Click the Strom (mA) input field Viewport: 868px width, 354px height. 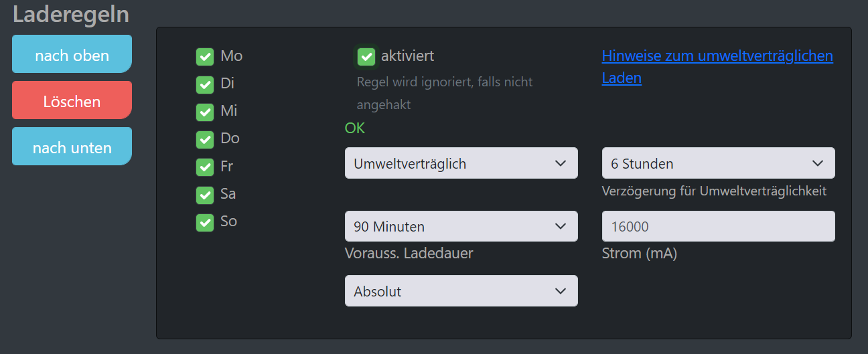coord(718,226)
